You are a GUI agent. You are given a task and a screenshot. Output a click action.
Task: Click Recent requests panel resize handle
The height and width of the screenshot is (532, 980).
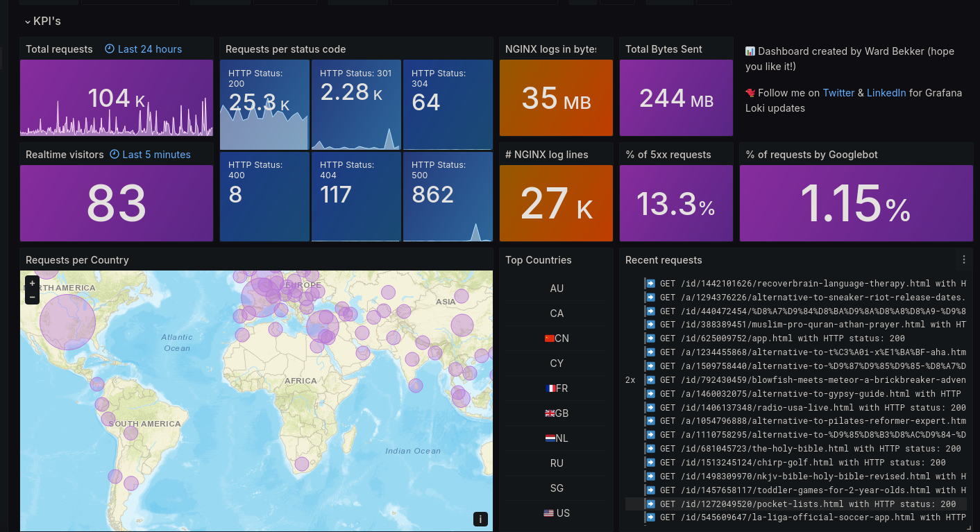coord(969,528)
